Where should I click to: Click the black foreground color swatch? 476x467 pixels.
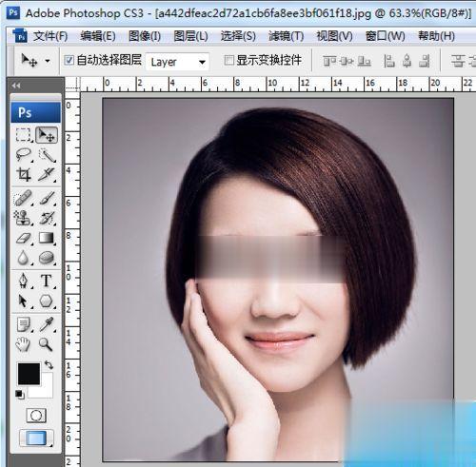pyautogui.click(x=29, y=374)
